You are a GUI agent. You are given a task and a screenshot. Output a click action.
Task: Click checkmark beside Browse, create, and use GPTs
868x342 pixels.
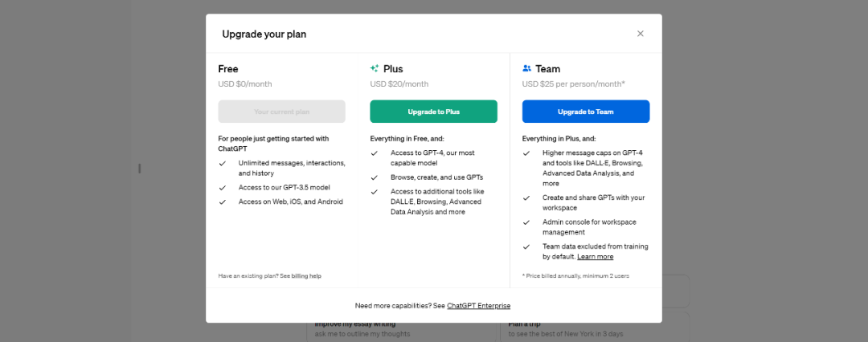(x=375, y=177)
